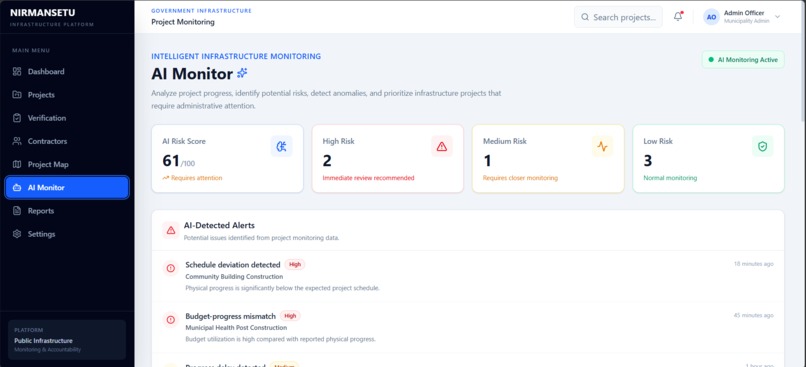Click the Medium Risk pulse icon
This screenshot has height=367, width=806.
[x=602, y=146]
